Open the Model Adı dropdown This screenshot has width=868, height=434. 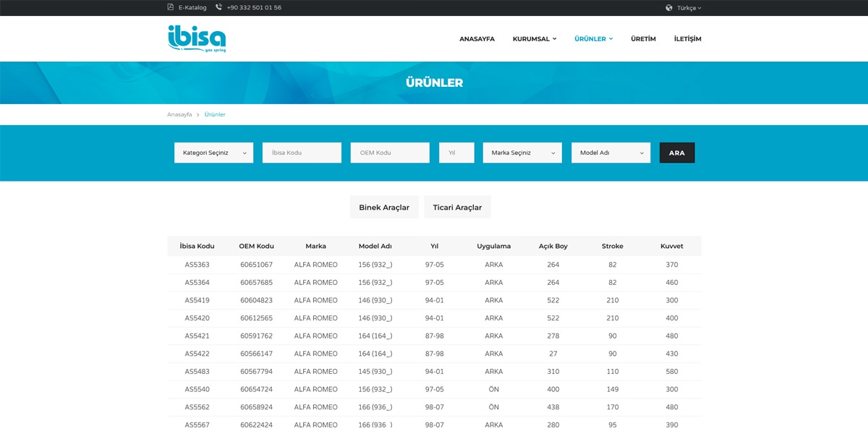coord(611,153)
